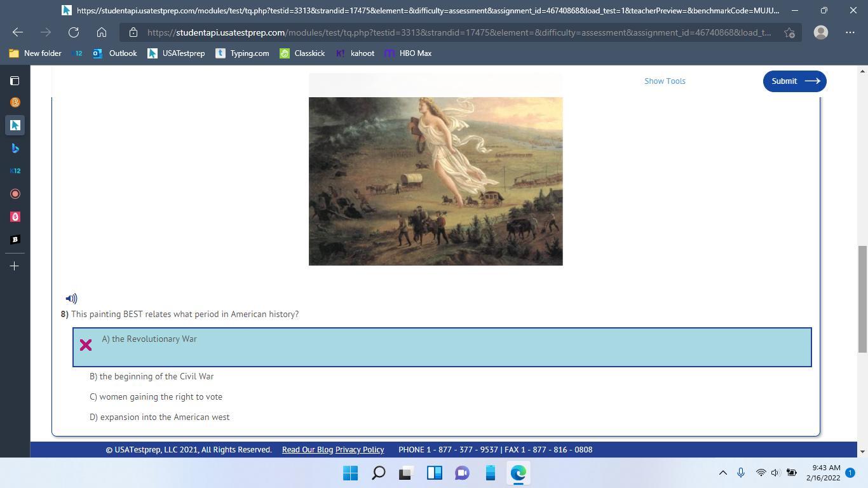
Task: Open the Read Our Blog link
Action: [x=308, y=449]
